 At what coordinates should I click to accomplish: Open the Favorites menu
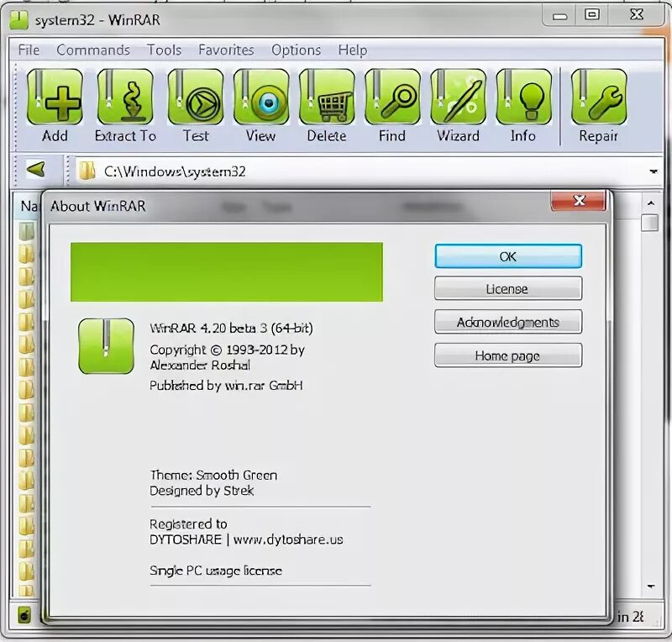[x=226, y=50]
